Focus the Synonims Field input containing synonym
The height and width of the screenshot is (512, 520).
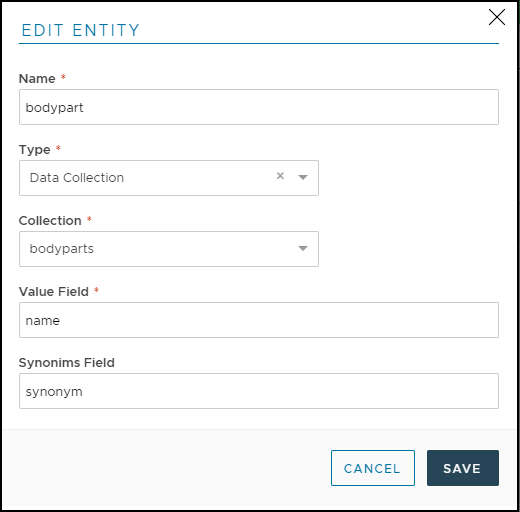(259, 391)
